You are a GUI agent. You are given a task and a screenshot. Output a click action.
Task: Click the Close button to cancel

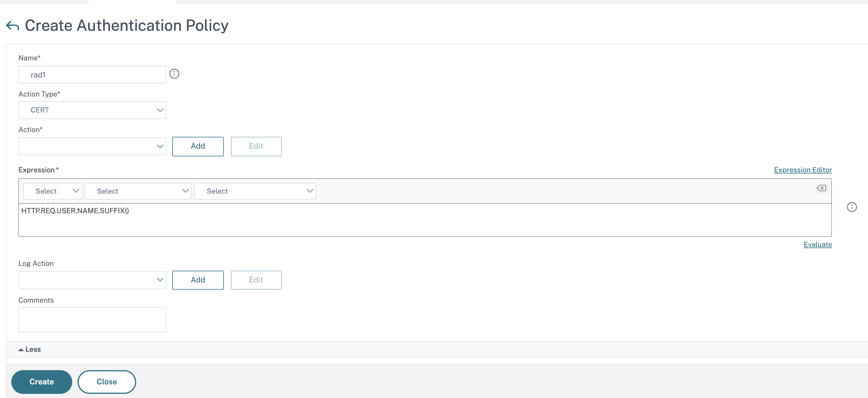pos(107,381)
